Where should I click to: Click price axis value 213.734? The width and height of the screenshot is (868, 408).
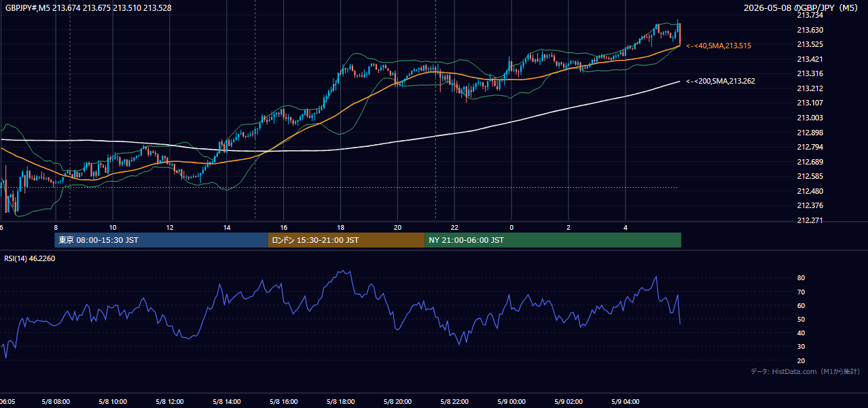tap(810, 15)
